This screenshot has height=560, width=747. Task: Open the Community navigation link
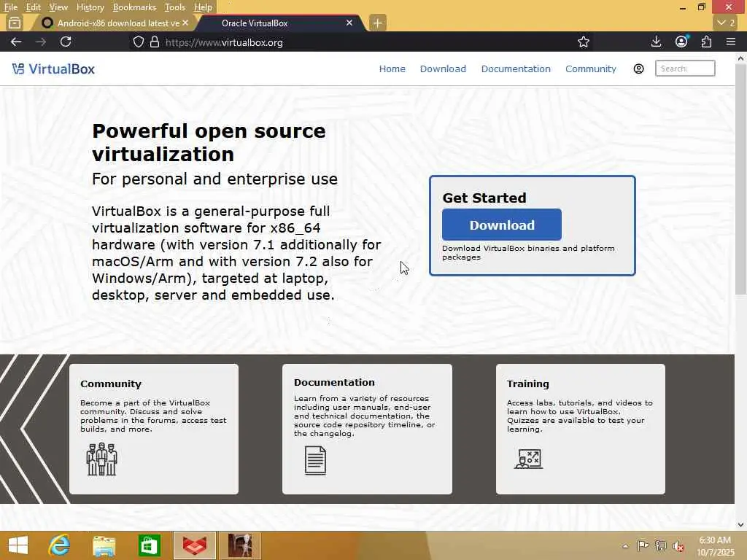point(591,69)
